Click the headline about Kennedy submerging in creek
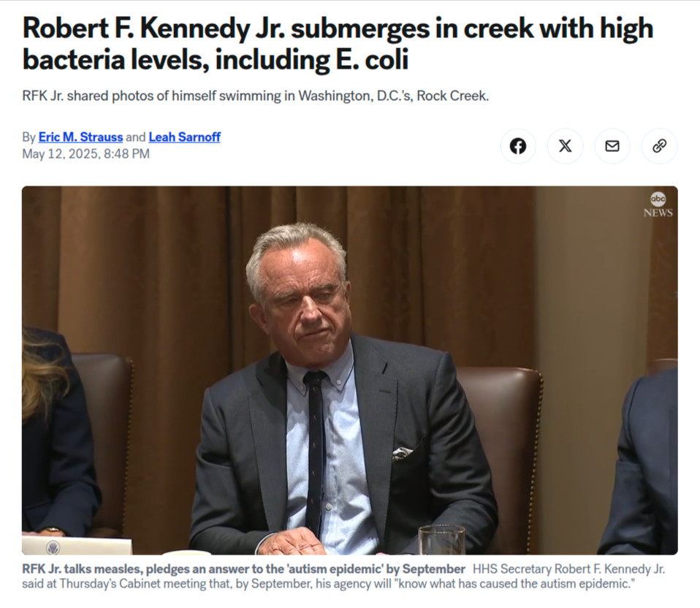 pyautogui.click(x=338, y=43)
